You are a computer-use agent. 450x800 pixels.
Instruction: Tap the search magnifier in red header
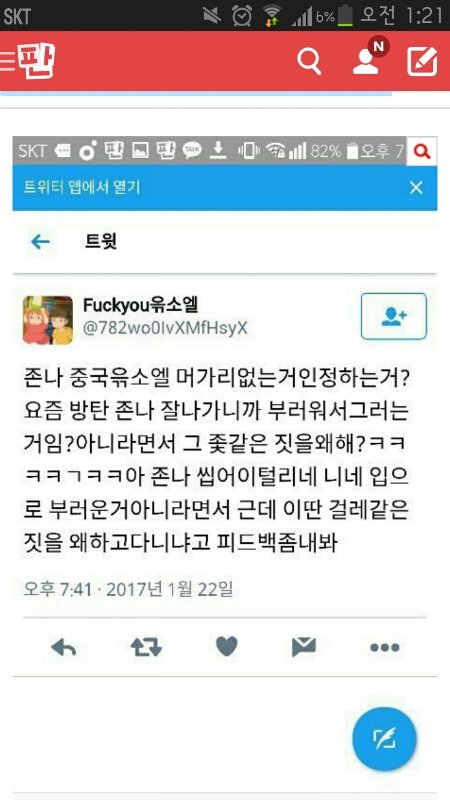[x=309, y=62]
